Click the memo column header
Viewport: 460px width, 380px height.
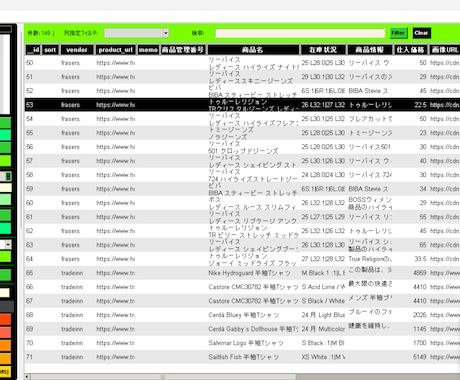[x=148, y=50]
